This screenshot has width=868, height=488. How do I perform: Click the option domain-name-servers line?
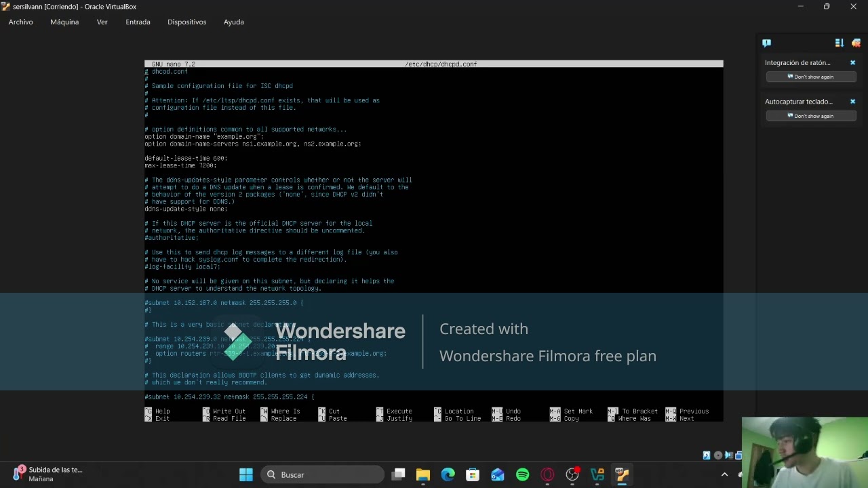click(x=252, y=144)
